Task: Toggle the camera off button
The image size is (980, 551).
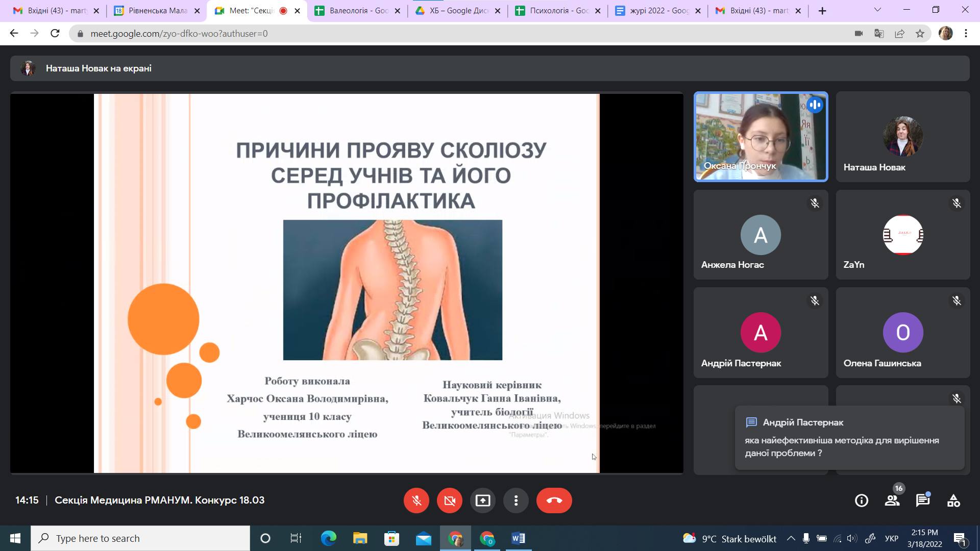Action: coord(450,500)
